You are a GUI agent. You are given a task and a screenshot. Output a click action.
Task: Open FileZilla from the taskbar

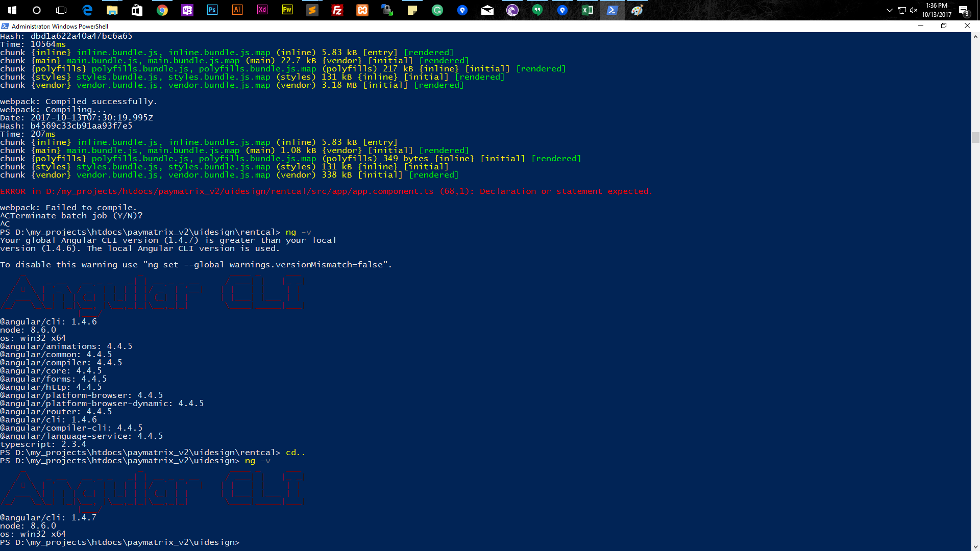[x=337, y=10]
